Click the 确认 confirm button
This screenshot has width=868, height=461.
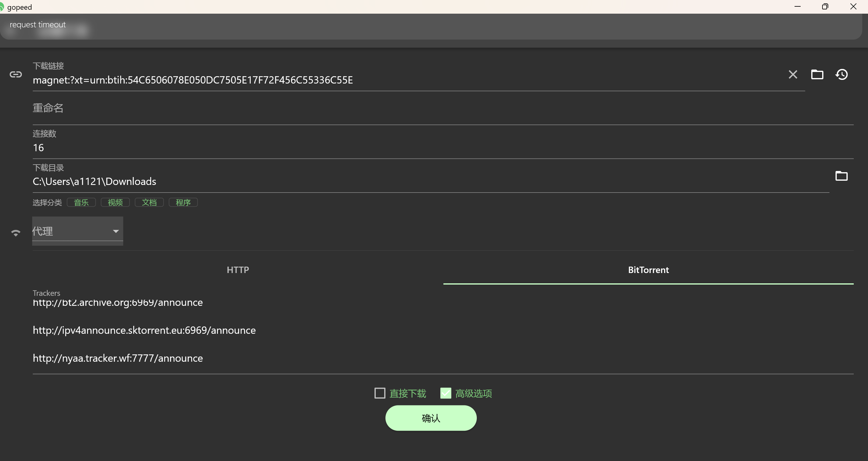431,418
